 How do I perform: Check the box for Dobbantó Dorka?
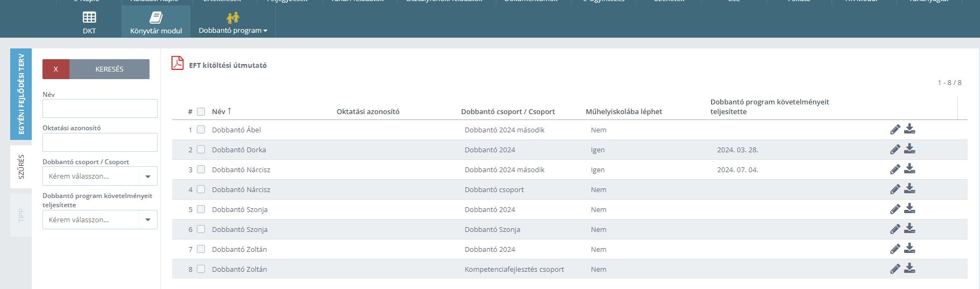(x=201, y=150)
